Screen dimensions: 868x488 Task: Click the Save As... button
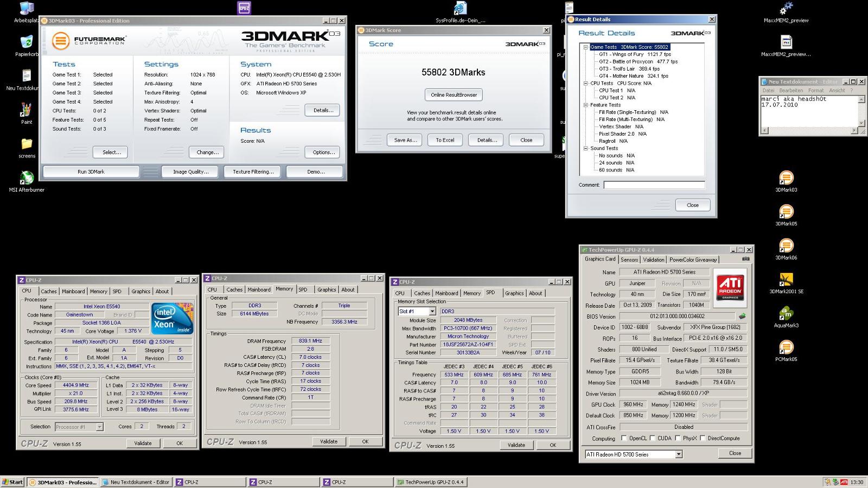click(405, 140)
